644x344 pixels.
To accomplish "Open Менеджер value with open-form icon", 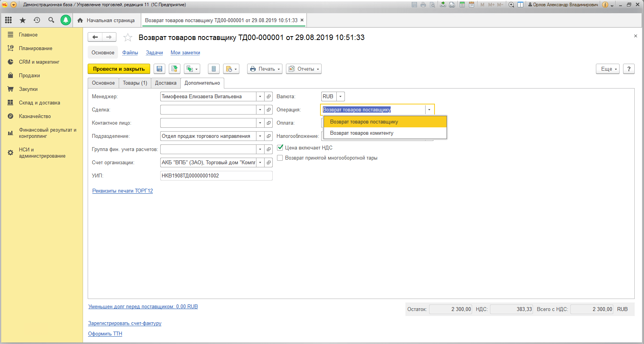I will coord(268,97).
